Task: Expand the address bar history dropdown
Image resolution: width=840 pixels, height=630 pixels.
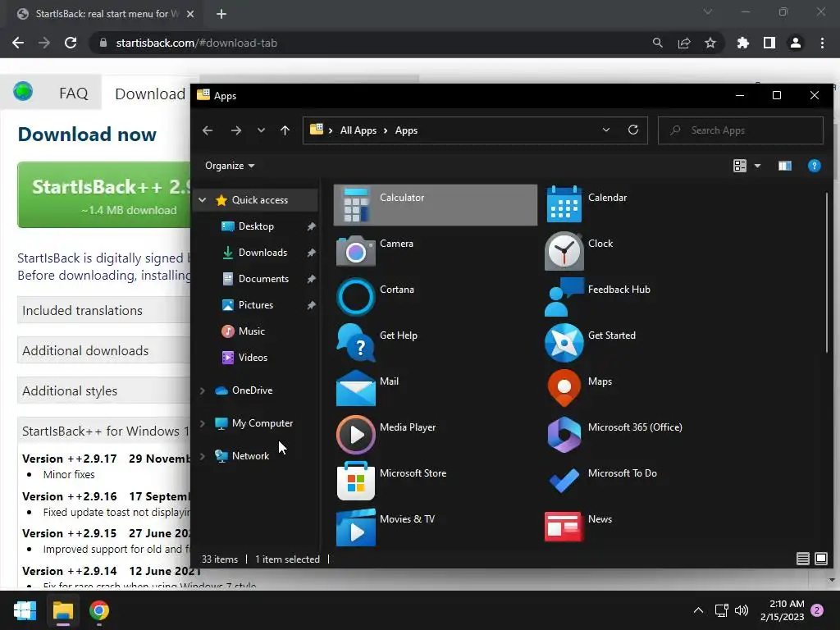Action: click(x=606, y=130)
